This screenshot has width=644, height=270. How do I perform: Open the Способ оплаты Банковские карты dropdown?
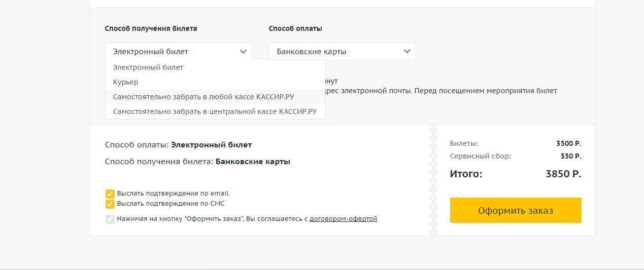342,51
